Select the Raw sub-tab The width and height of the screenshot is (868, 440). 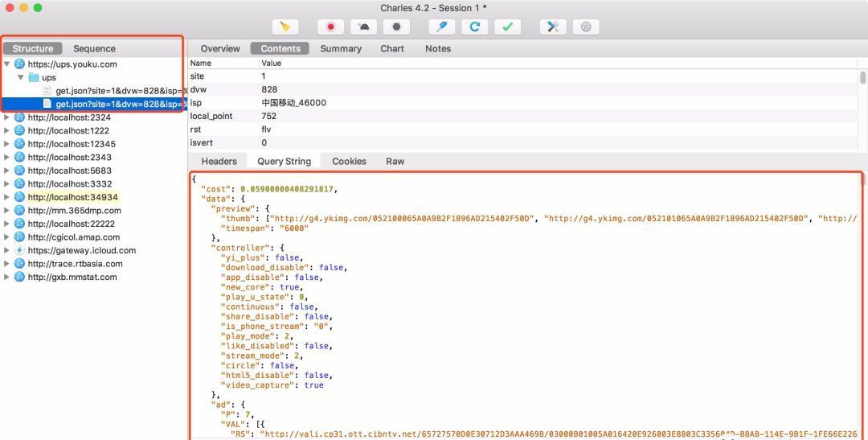(x=395, y=161)
